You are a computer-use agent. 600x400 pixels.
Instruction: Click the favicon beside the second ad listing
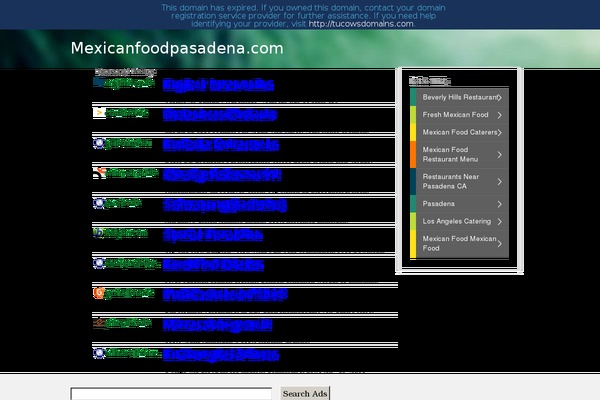point(98,113)
